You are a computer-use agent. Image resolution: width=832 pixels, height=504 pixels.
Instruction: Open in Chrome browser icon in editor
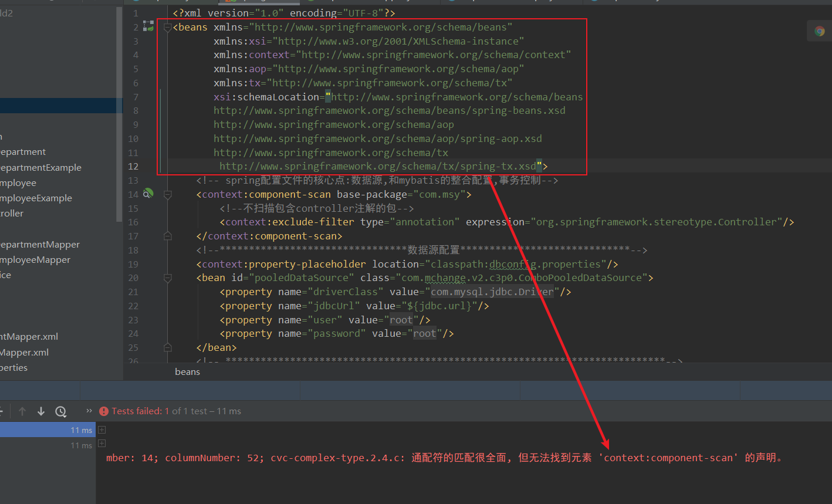tap(820, 32)
